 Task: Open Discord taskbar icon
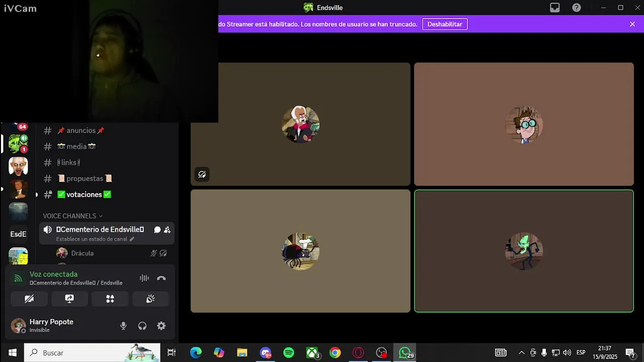[x=266, y=352]
